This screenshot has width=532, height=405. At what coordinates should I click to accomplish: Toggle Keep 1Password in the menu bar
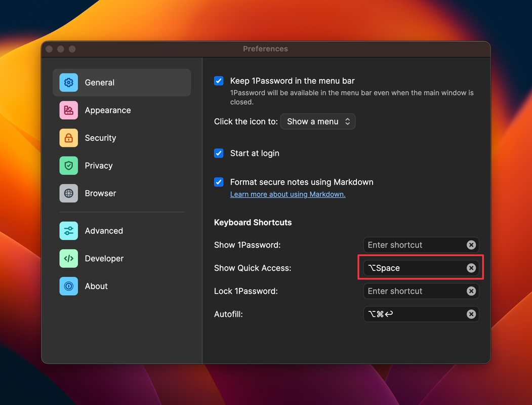tap(219, 80)
